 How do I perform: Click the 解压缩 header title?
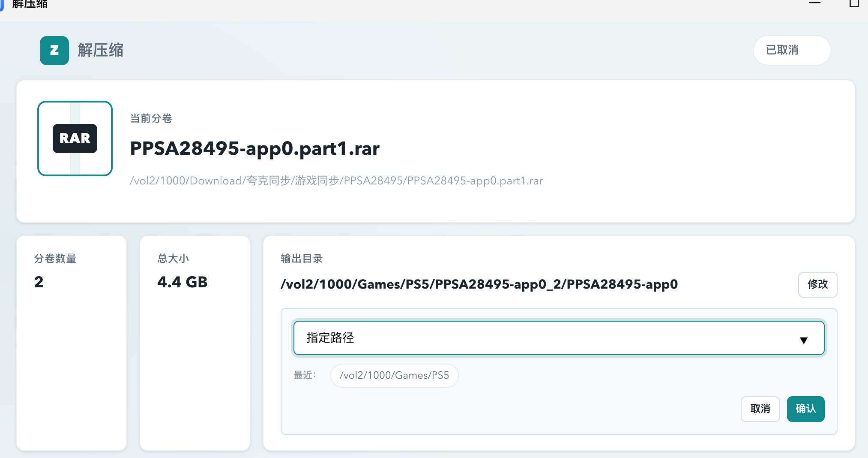pyautogui.click(x=101, y=50)
